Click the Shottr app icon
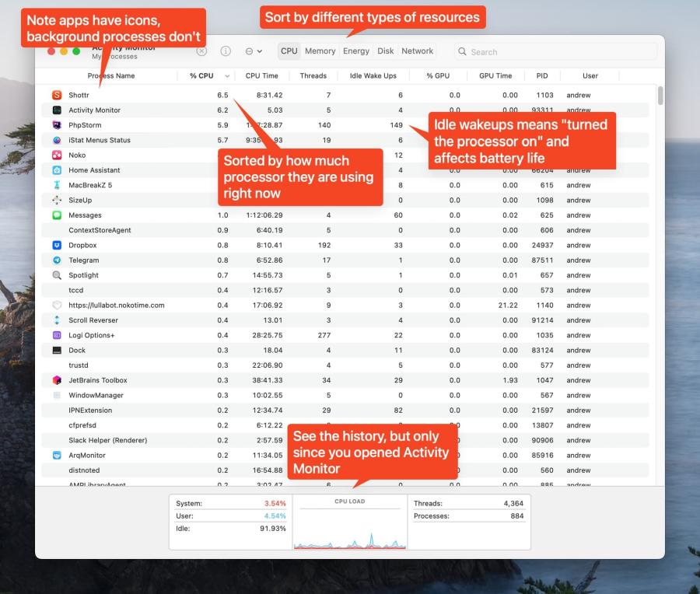The image size is (700, 594). pyautogui.click(x=57, y=95)
